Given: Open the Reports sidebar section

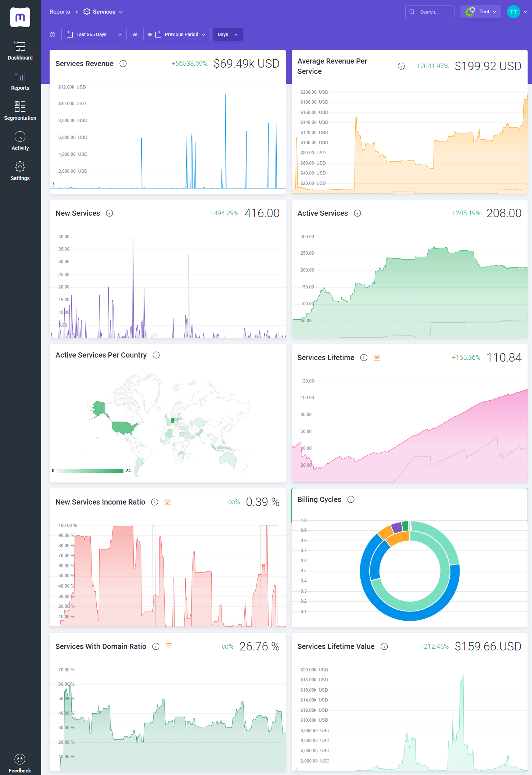Looking at the screenshot, I should 20,80.
